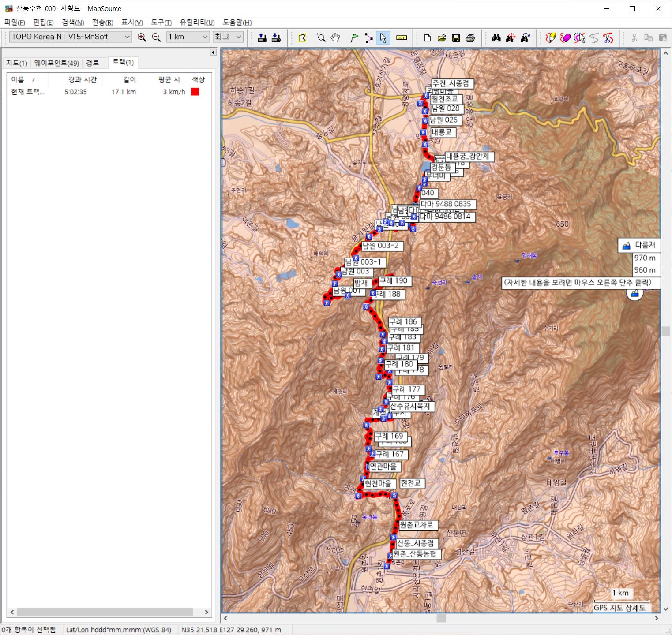The image size is (672, 635).
Task: Click the Open folder icon
Action: (442, 37)
